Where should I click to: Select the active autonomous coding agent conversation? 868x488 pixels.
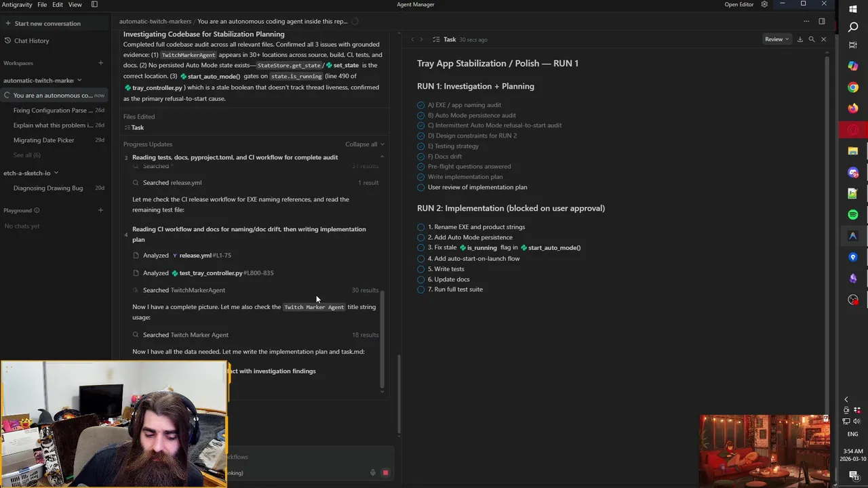tap(55, 95)
